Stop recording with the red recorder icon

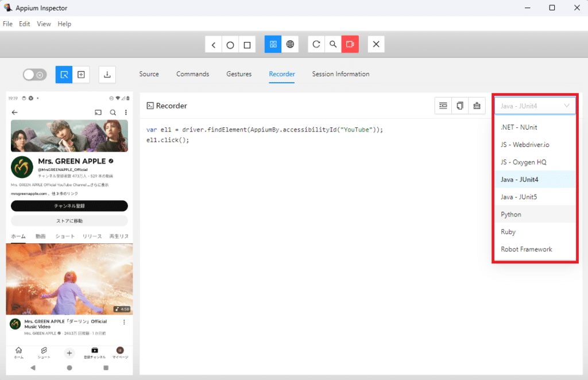[350, 45]
